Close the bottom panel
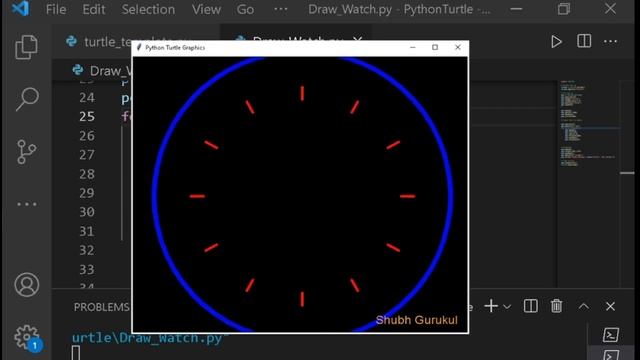 (x=610, y=306)
